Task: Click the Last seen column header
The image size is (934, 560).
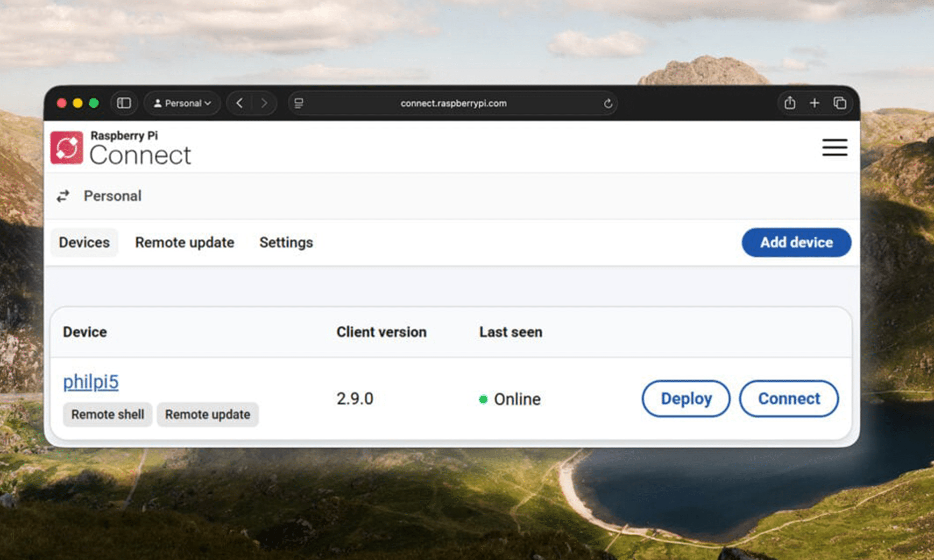Action: pos(511,332)
